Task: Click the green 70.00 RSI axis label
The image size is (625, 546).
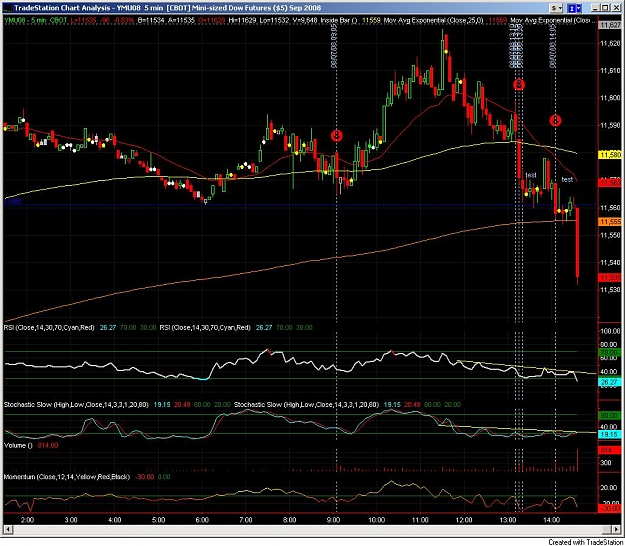Action: click(610, 352)
